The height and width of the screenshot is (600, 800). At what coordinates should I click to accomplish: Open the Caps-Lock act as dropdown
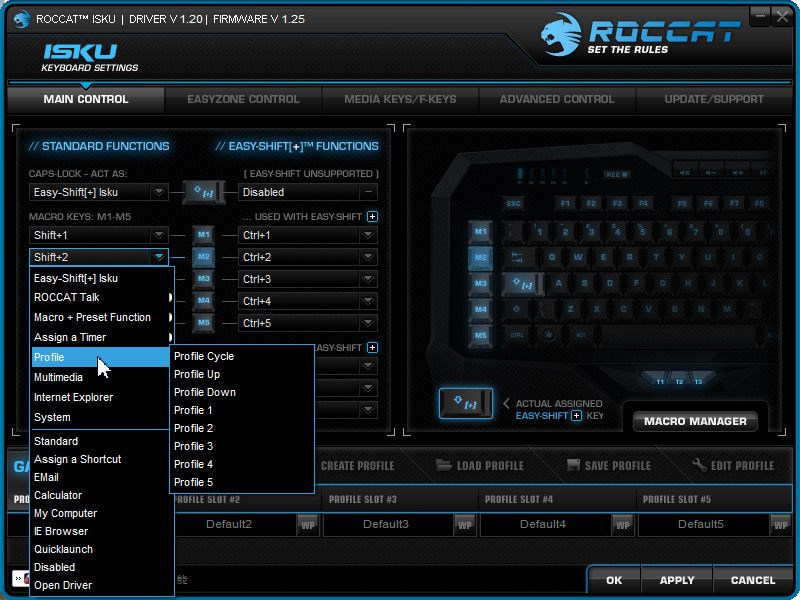click(159, 192)
